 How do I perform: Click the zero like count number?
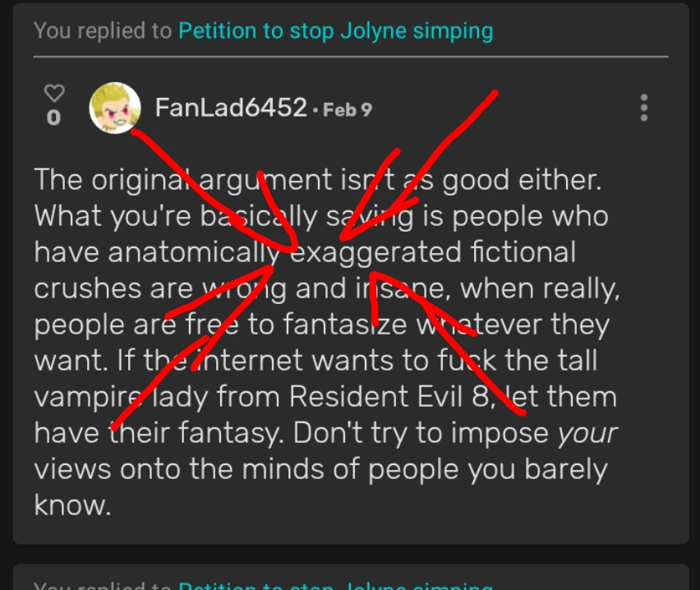point(53,118)
